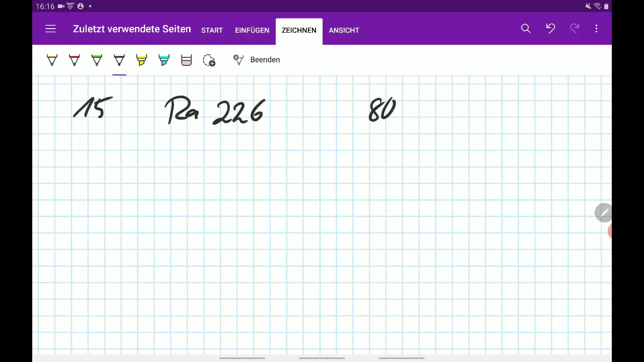Tap the handwritten '15' note
This screenshot has height=362, width=644.
point(93,108)
